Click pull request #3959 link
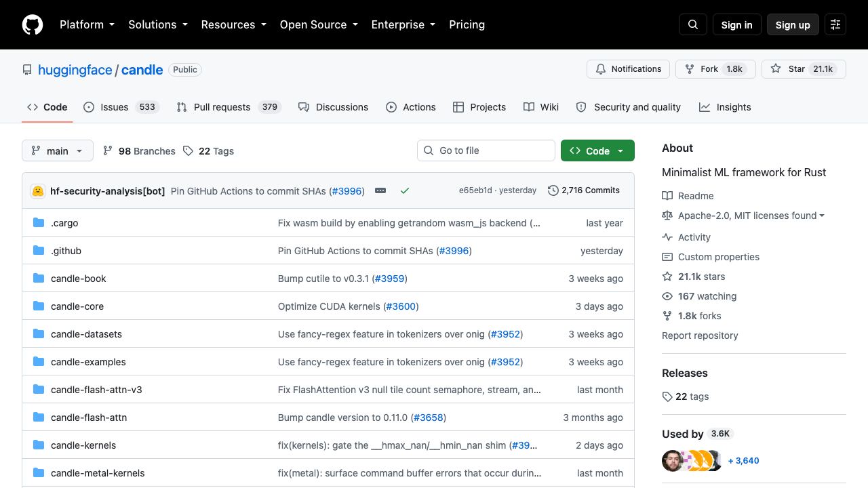The image size is (868, 488). point(389,279)
